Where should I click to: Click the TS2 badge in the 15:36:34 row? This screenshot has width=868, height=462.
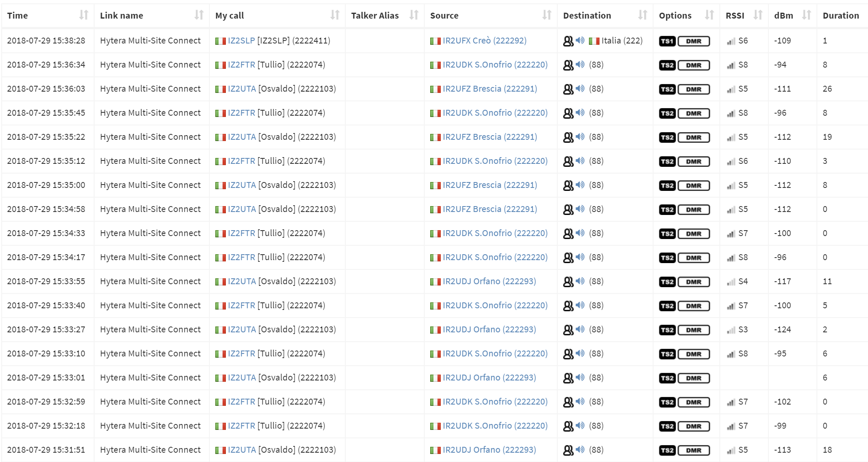tap(667, 65)
